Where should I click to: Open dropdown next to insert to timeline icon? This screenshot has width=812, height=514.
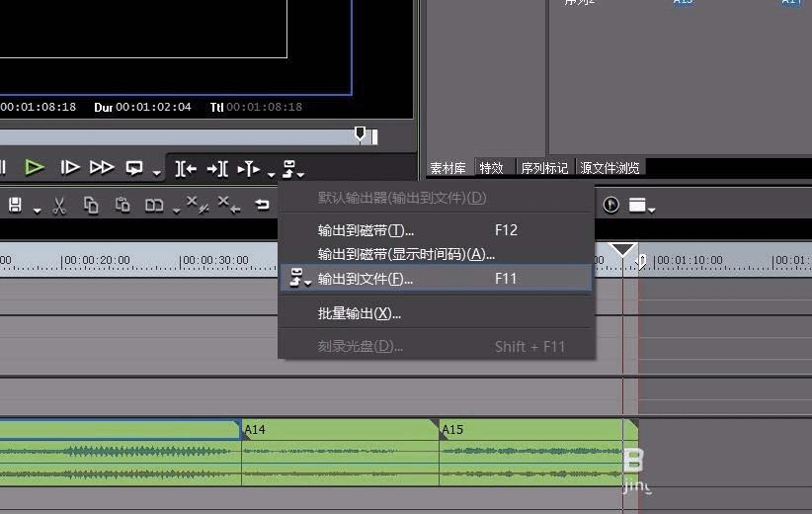[272, 174]
